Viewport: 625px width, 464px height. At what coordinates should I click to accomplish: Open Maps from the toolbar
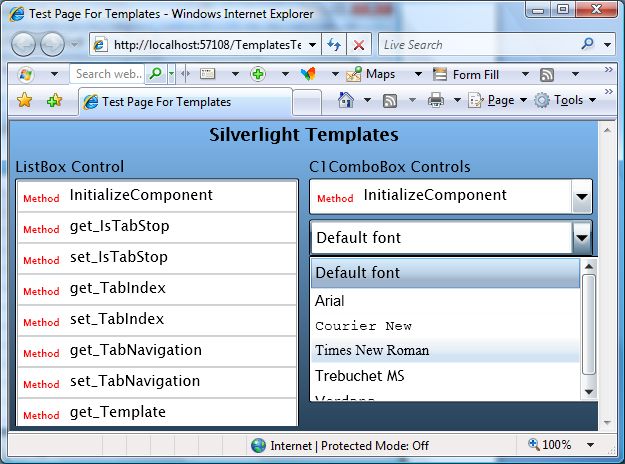pos(371,74)
